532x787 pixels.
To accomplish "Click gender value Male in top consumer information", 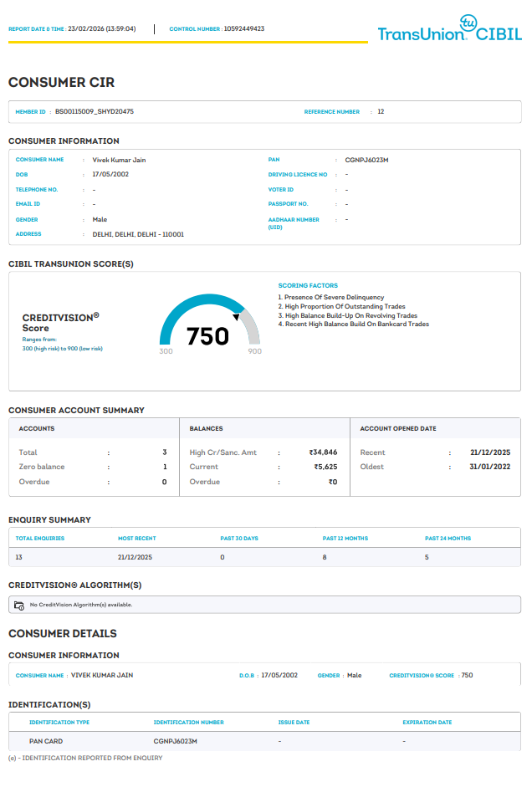I will coord(100,219).
